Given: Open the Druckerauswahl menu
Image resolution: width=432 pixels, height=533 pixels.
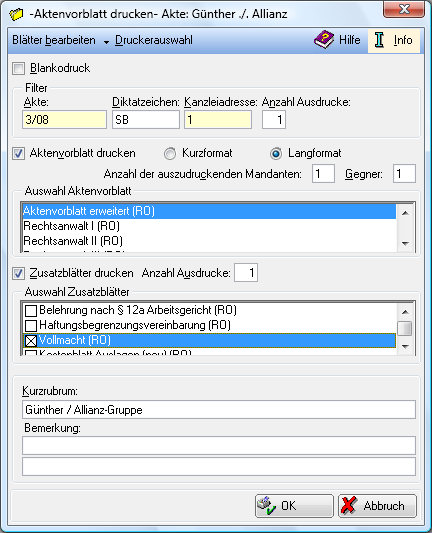Looking at the screenshot, I should coord(154,40).
